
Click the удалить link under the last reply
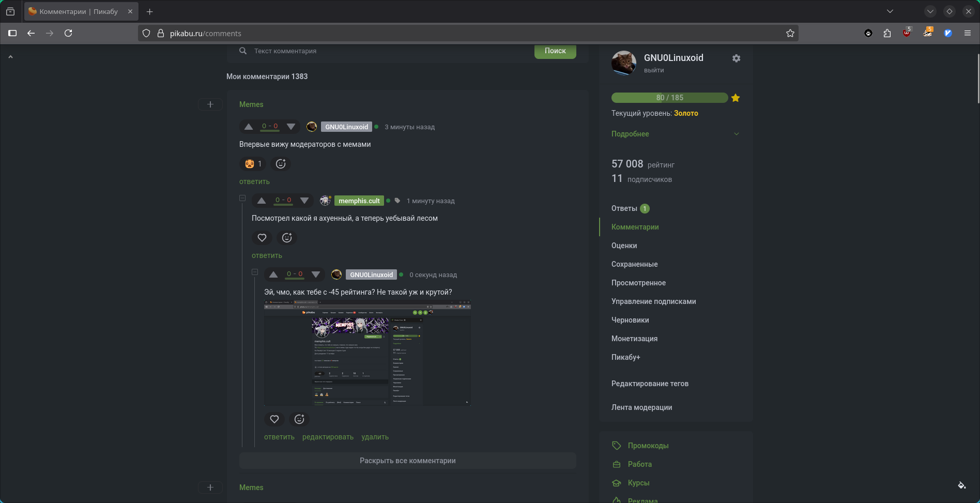click(375, 437)
